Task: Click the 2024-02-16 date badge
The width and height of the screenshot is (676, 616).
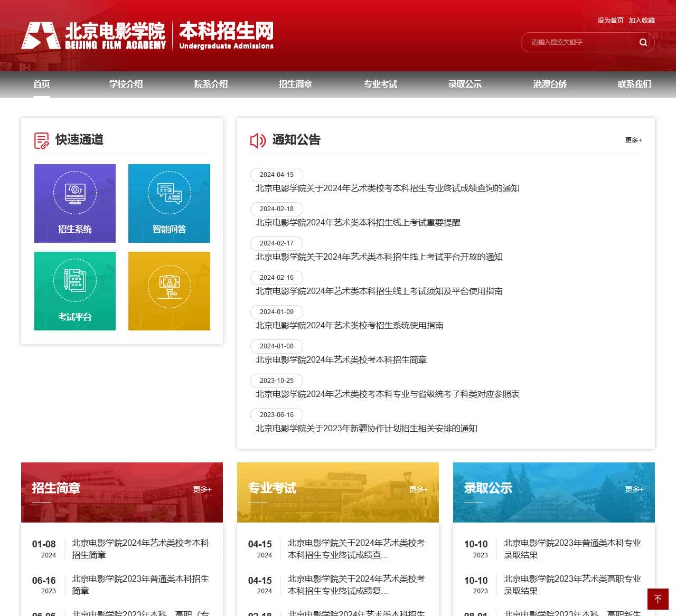Action: pyautogui.click(x=277, y=278)
